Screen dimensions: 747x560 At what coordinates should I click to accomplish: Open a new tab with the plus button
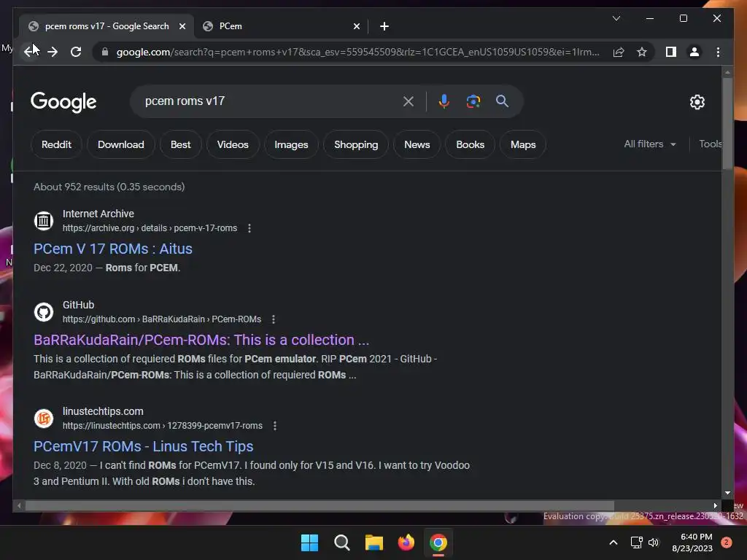pyautogui.click(x=384, y=26)
